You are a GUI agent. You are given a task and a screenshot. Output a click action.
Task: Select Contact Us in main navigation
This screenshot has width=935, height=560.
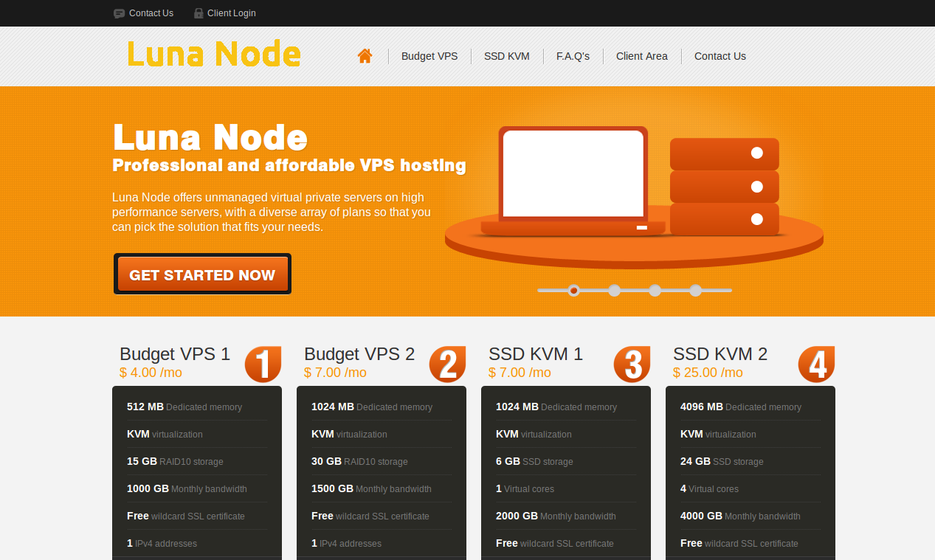point(720,56)
